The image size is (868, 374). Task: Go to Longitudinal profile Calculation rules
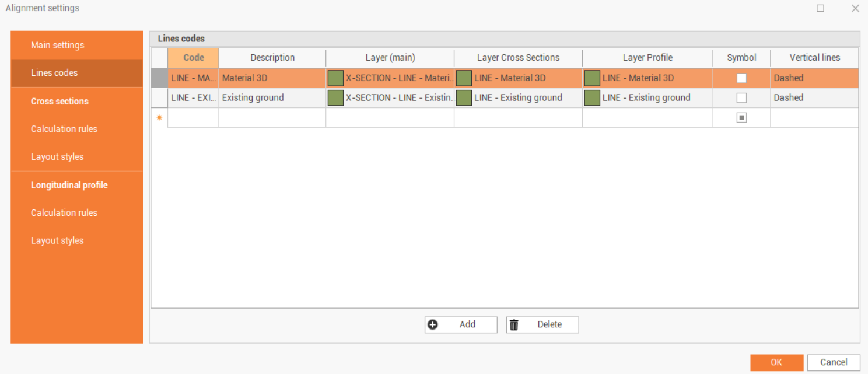pos(64,213)
